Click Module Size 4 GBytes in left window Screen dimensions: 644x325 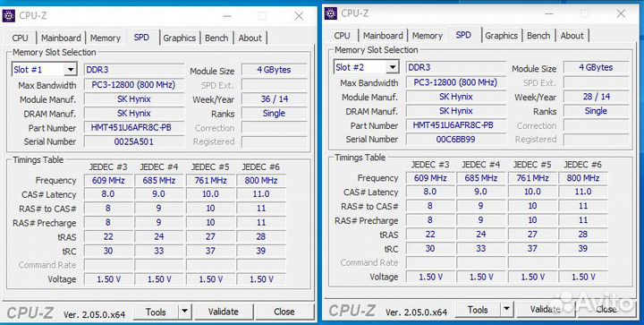click(274, 70)
